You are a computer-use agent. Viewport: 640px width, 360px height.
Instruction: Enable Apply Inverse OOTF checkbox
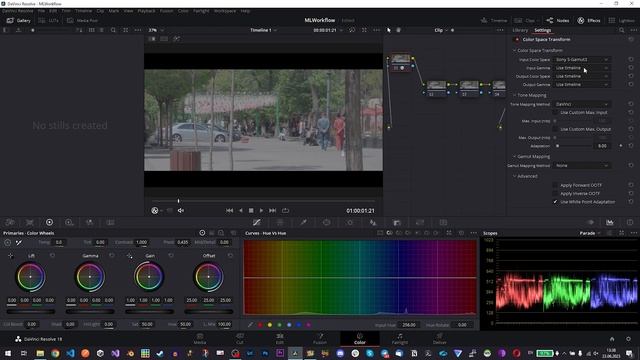[555, 193]
